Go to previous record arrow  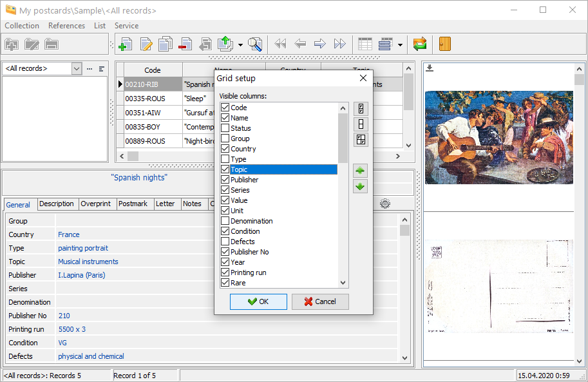pyautogui.click(x=300, y=44)
